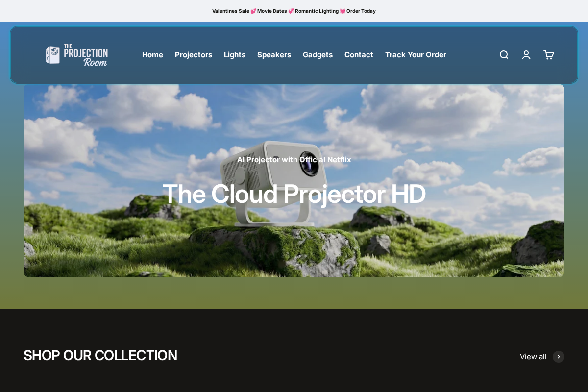Click the View all circular arrow icon

pos(559,357)
